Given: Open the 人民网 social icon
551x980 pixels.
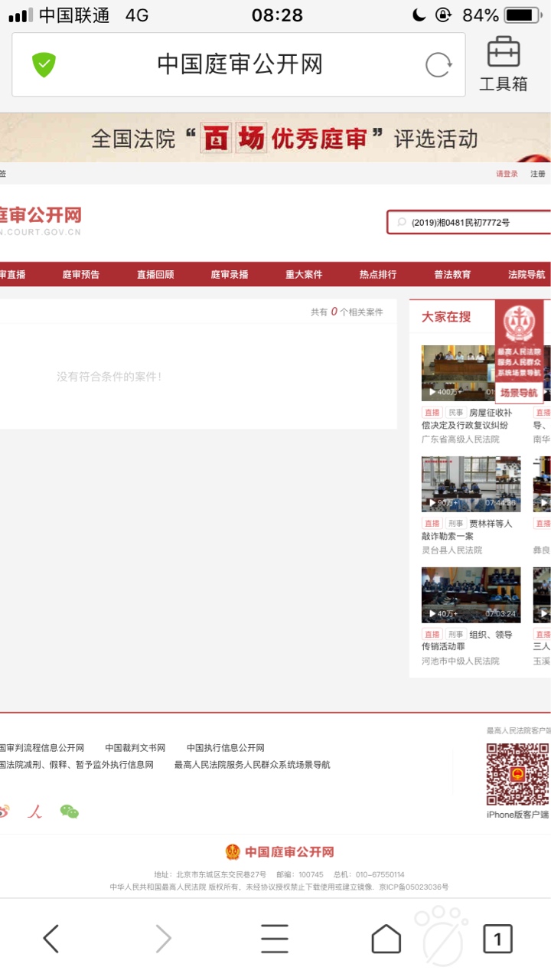Looking at the screenshot, I should tap(34, 812).
